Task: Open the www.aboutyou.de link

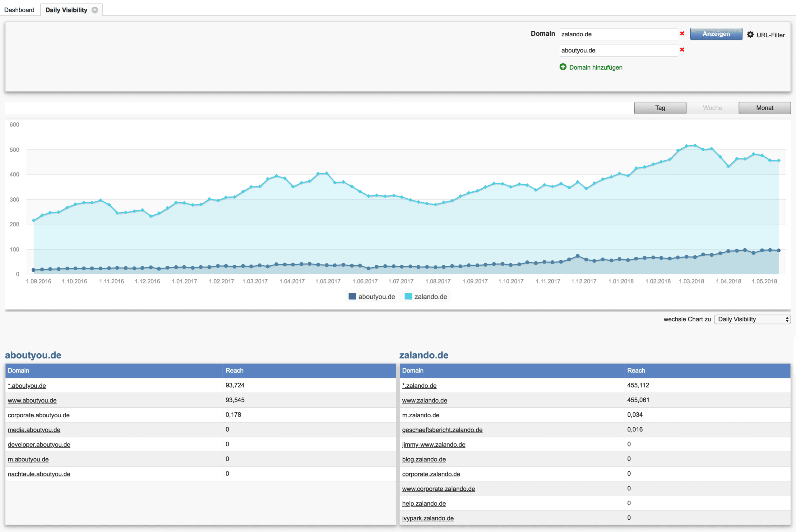Action: (x=32, y=400)
